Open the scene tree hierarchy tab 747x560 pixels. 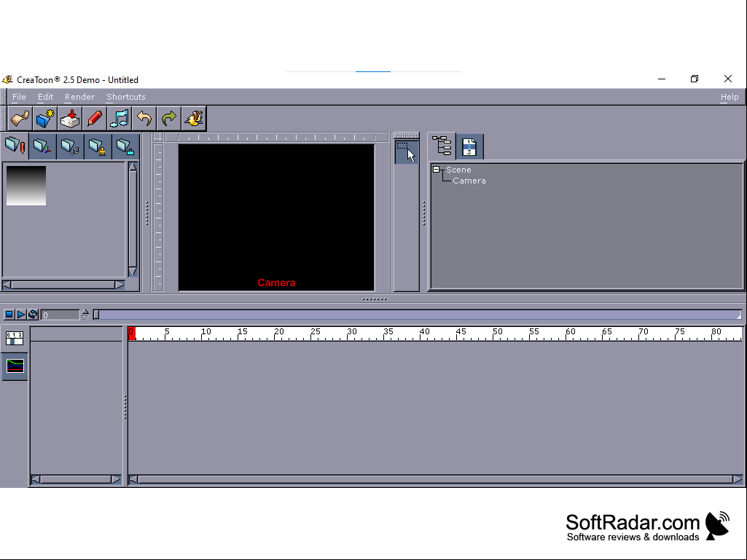(442, 146)
